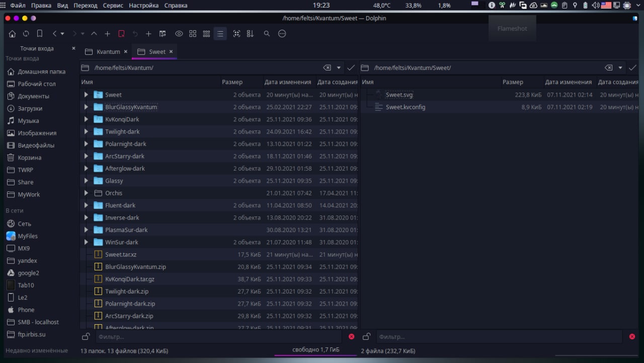Close the Sweet tab
This screenshot has height=363, width=644.
click(x=171, y=52)
